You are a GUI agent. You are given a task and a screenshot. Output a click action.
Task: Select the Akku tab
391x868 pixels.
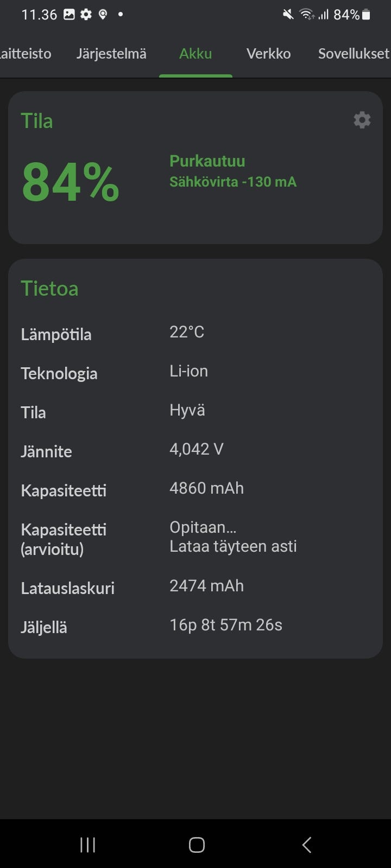click(195, 54)
